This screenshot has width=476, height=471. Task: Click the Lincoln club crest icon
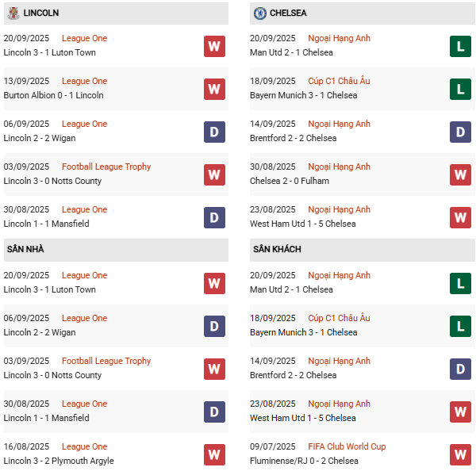[x=13, y=13]
